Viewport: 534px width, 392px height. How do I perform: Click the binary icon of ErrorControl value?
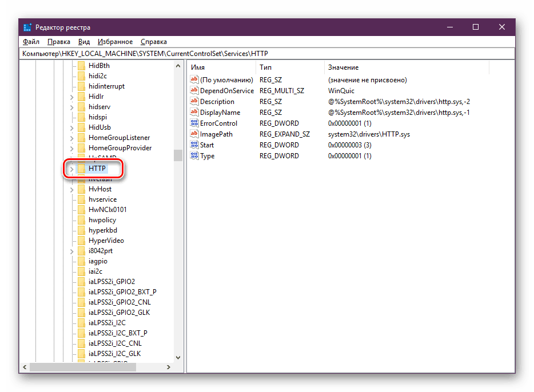tap(194, 123)
